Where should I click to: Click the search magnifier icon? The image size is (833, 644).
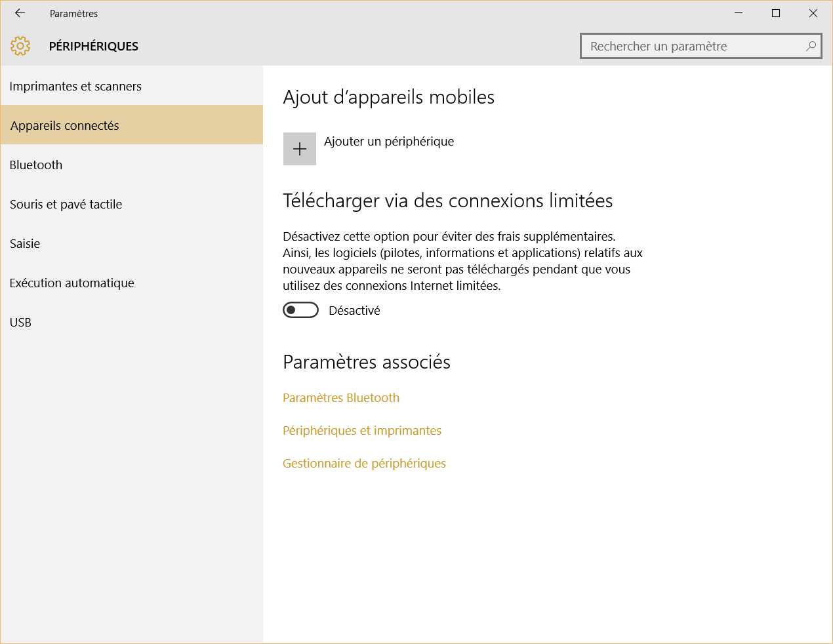pyautogui.click(x=811, y=46)
